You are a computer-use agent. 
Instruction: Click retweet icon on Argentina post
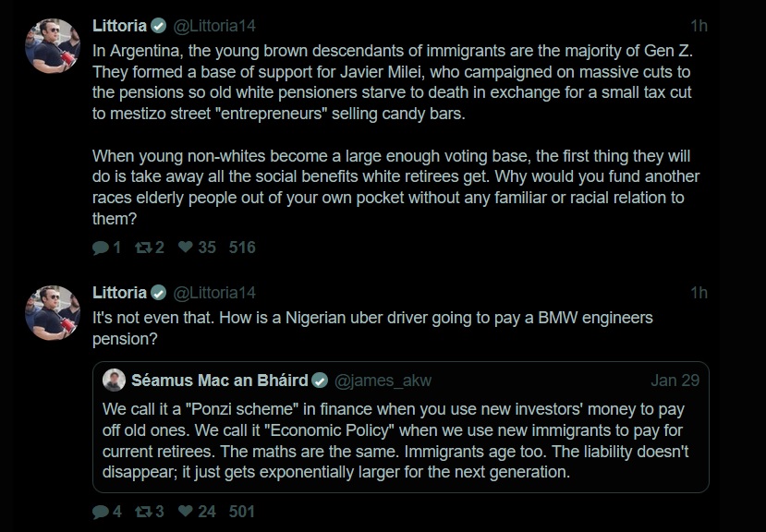coord(142,248)
